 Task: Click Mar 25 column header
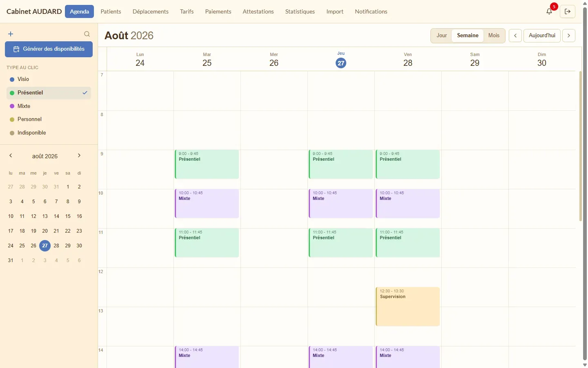pos(207,60)
